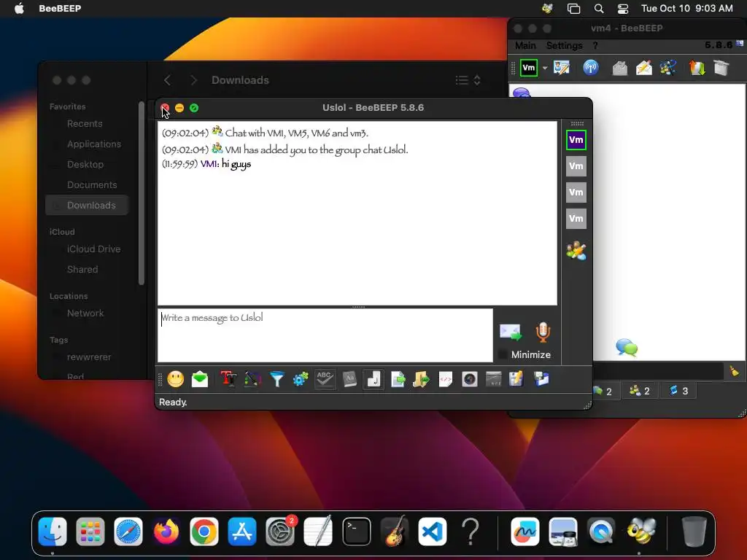Click the Vm status avatar in vm4 toolbar
The image size is (747, 560).
(x=529, y=68)
